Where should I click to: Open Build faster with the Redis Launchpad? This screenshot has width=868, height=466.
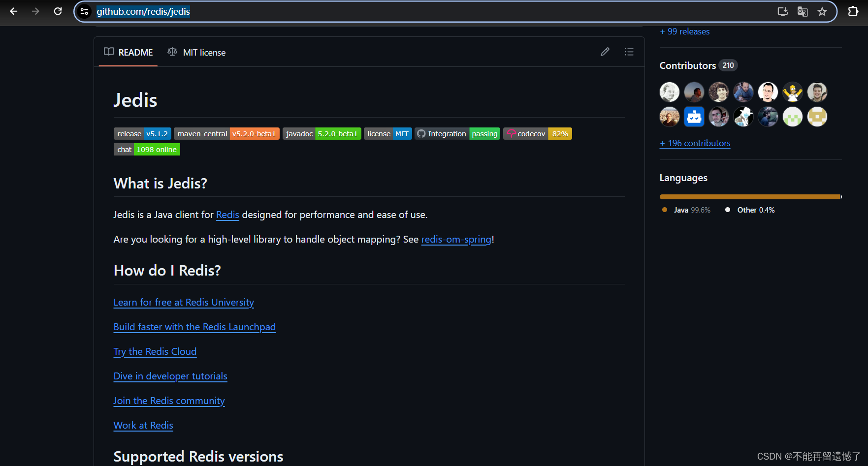[x=194, y=327]
